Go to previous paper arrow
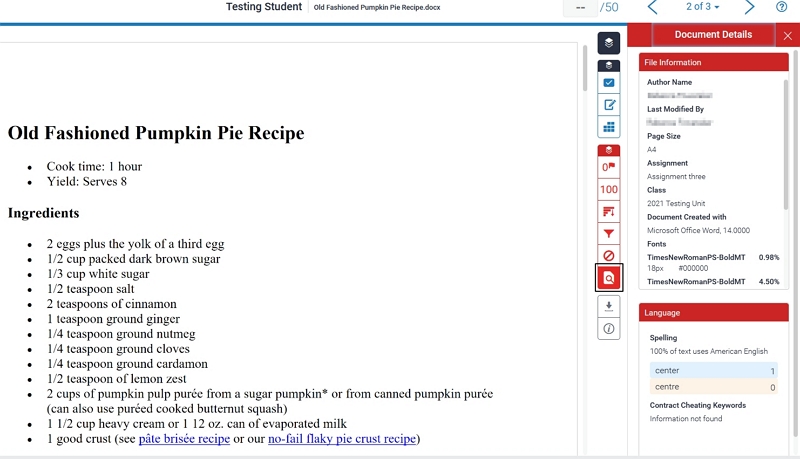 pyautogui.click(x=653, y=7)
